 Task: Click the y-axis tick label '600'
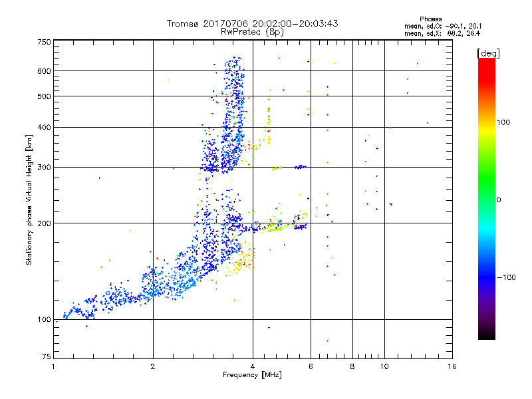(44, 71)
